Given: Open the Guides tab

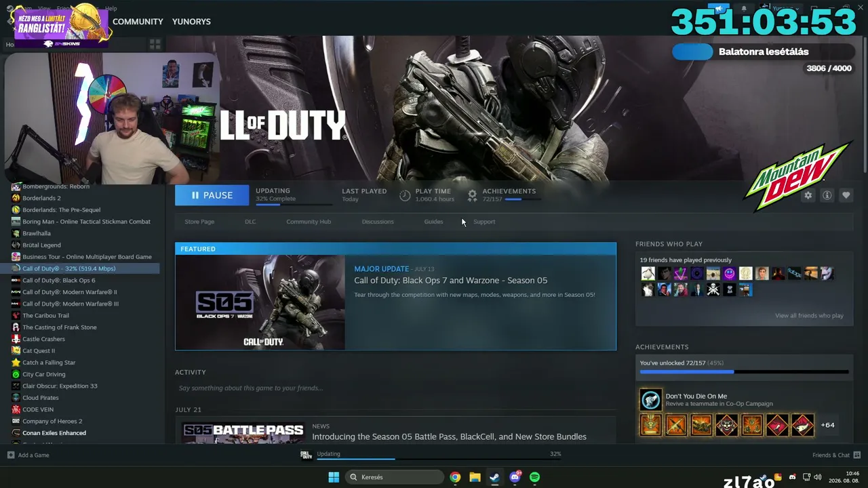Looking at the screenshot, I should coord(433,222).
